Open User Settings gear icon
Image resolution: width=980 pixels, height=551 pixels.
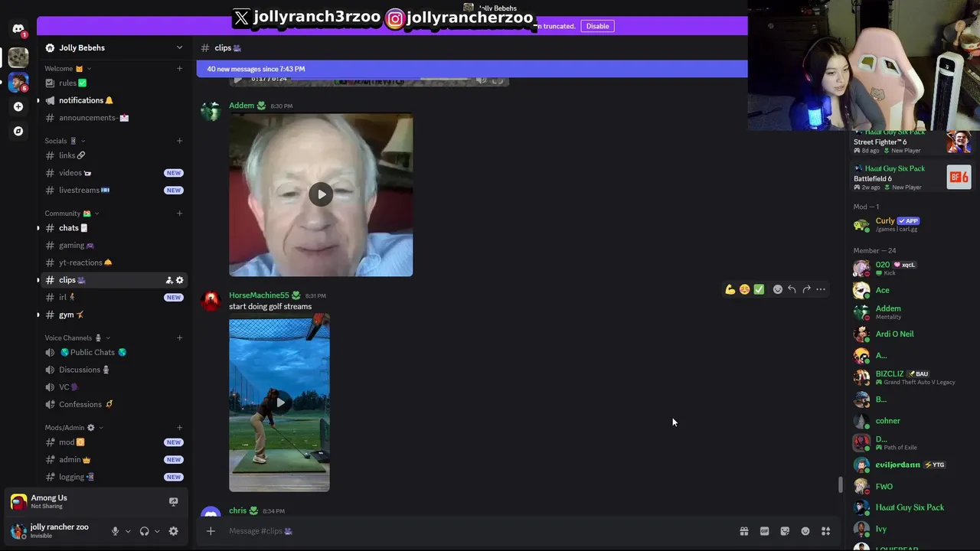pyautogui.click(x=174, y=531)
